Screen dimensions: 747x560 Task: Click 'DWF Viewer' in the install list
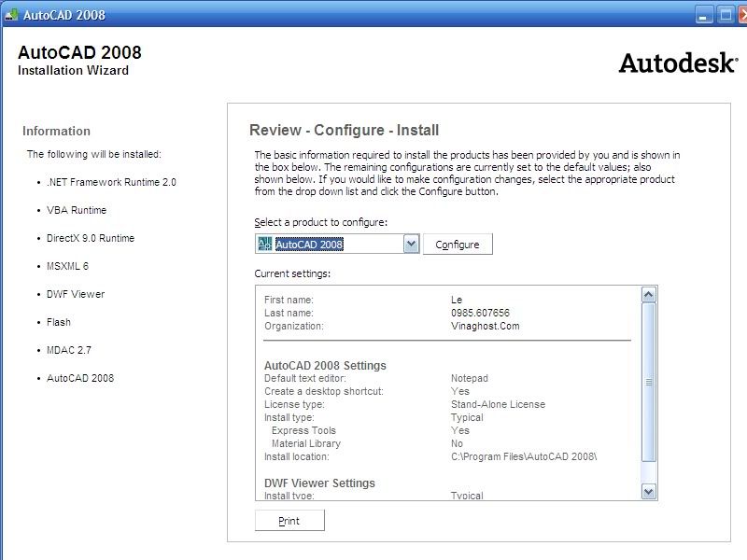[76, 294]
